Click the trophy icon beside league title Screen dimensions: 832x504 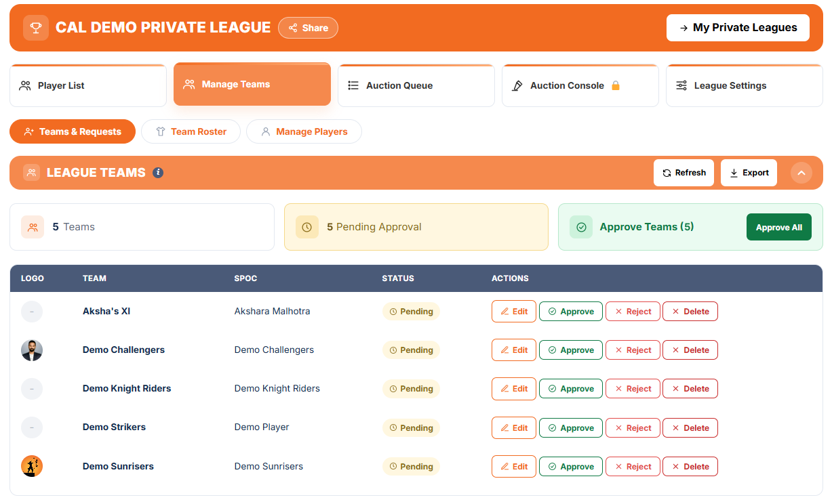(x=36, y=28)
